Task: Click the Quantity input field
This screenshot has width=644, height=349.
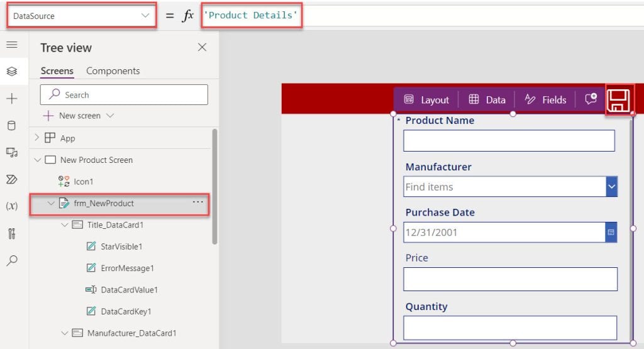Action: click(x=509, y=327)
